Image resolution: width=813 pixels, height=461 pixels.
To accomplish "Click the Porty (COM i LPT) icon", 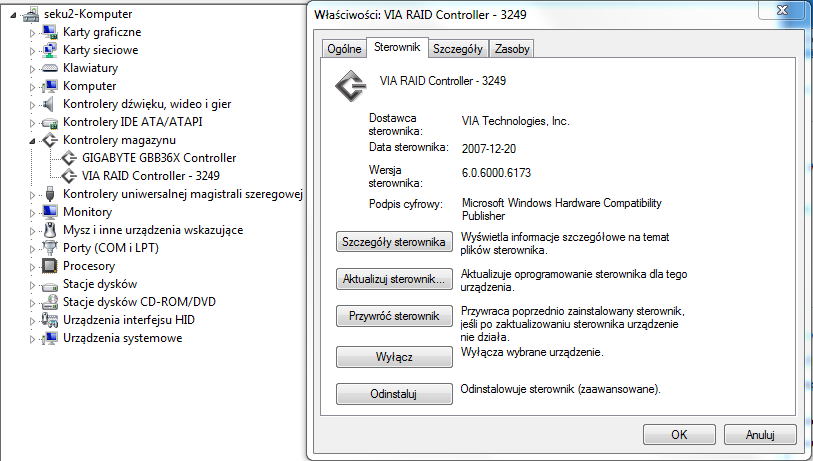I will pos(50,248).
